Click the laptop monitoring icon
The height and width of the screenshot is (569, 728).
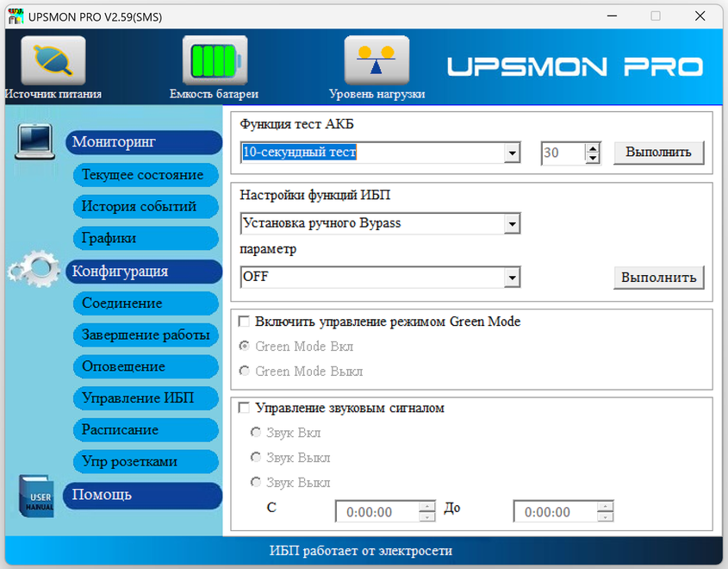click(x=34, y=142)
